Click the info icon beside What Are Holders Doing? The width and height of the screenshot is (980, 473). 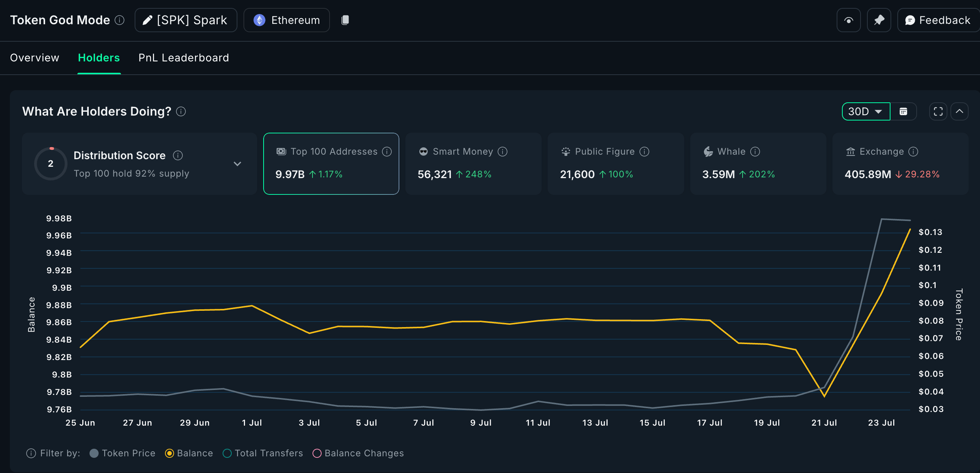pos(181,111)
